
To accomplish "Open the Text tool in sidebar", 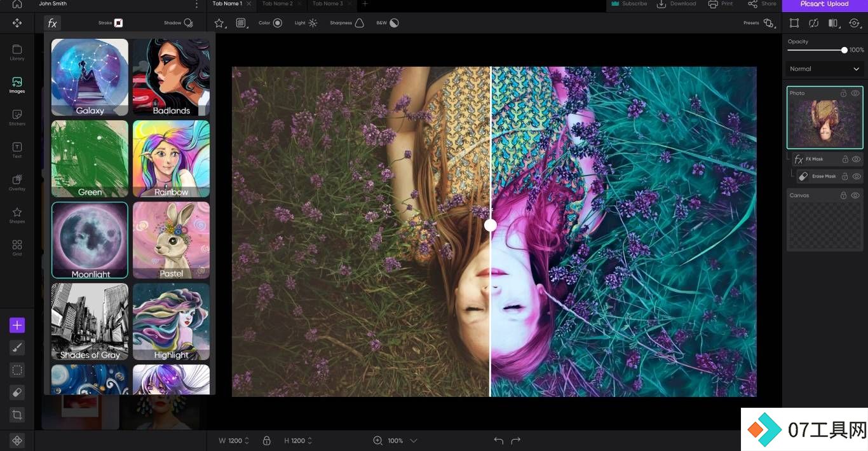I will (x=17, y=150).
